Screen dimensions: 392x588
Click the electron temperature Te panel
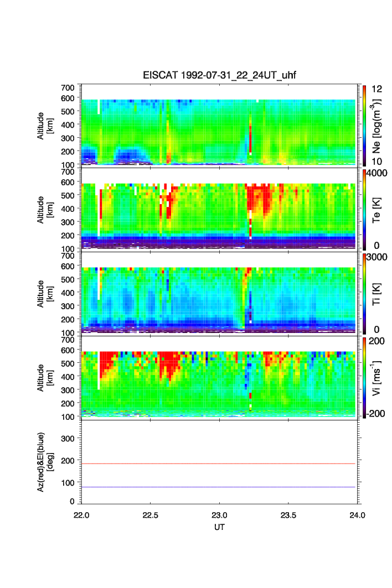pos(219,210)
